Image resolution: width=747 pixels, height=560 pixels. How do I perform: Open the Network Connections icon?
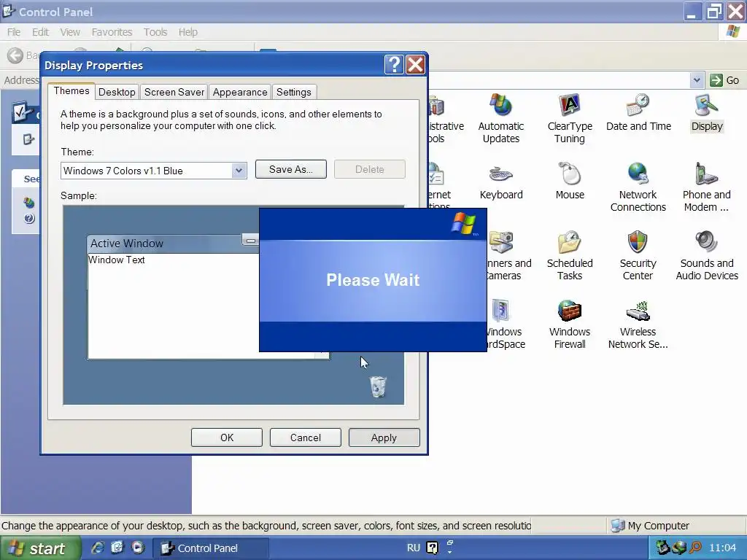click(x=638, y=187)
